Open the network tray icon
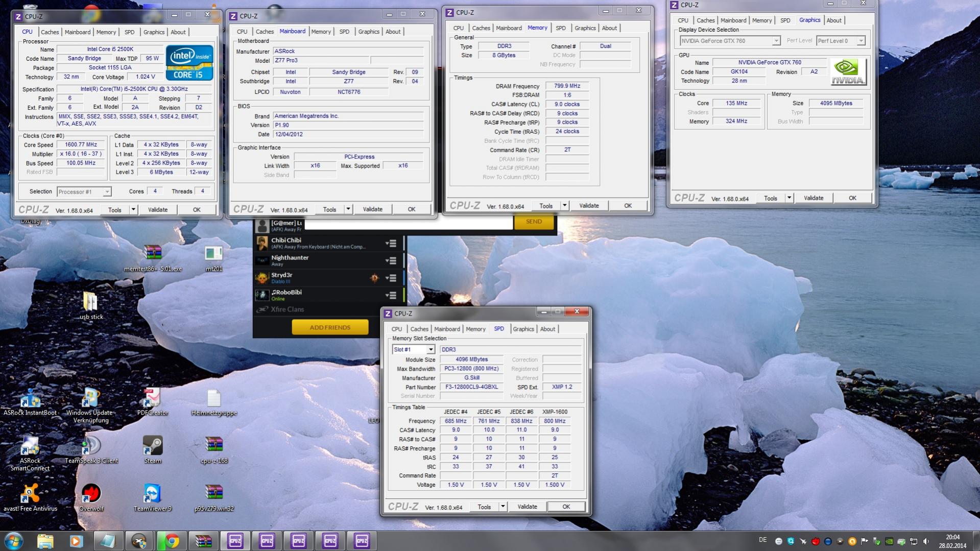The image size is (980, 551). (914, 541)
